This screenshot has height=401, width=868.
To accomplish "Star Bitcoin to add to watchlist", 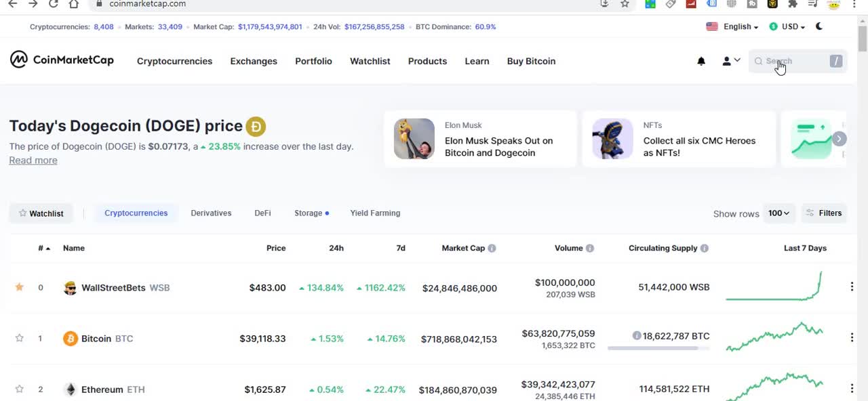I will [20, 338].
